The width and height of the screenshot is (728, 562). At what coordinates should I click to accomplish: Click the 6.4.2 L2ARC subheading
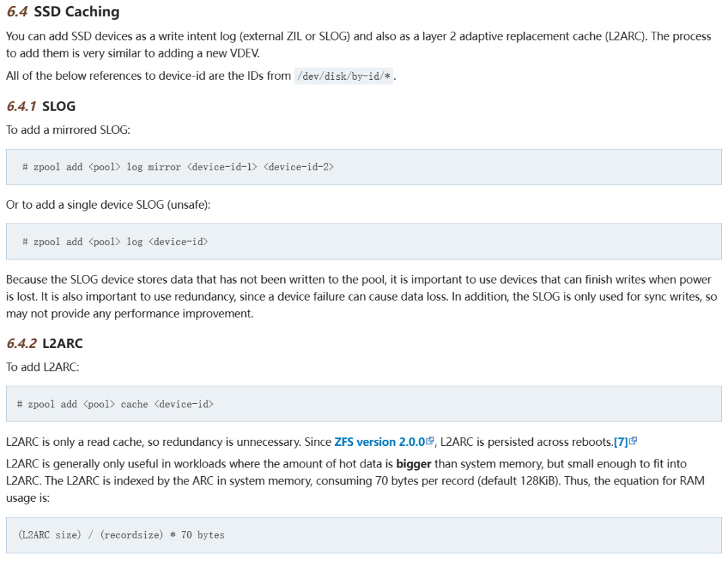(45, 343)
